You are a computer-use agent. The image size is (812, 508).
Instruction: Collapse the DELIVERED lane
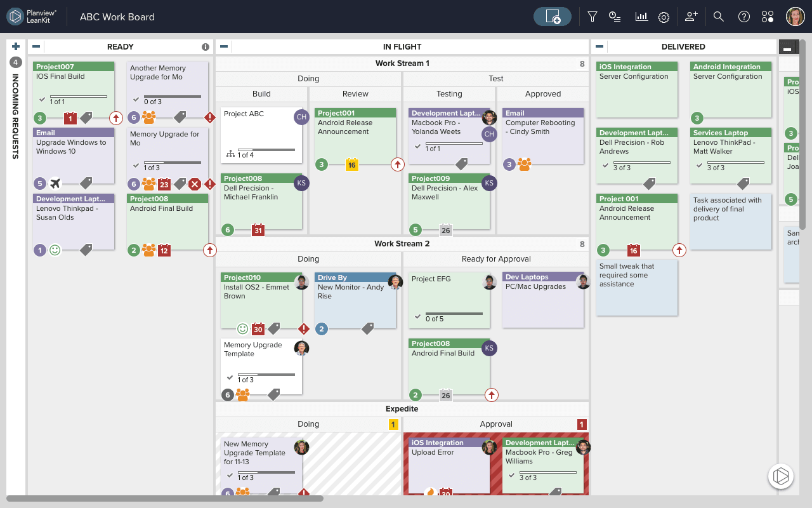tap(599, 46)
